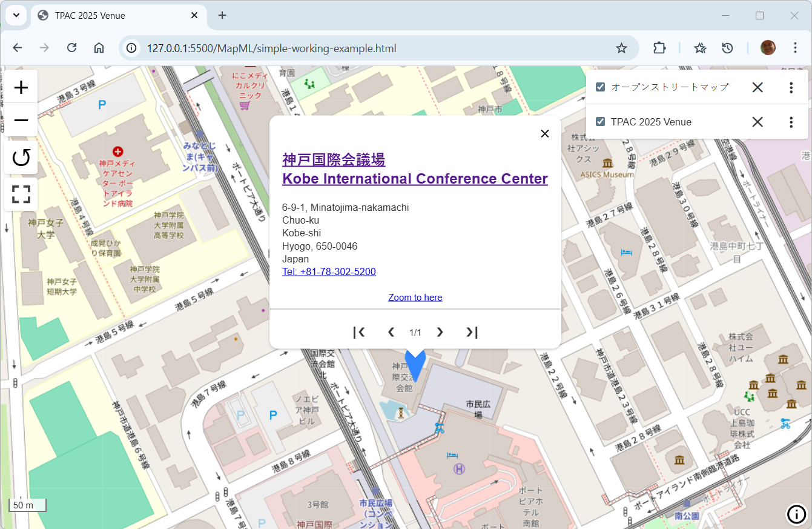812x529 pixels.
Task: Open the TPAC 2025 Venue layer options menu
Action: point(791,122)
